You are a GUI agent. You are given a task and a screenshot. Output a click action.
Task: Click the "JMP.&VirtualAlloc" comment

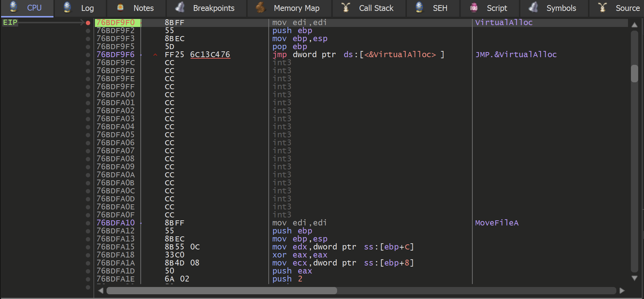(516, 55)
